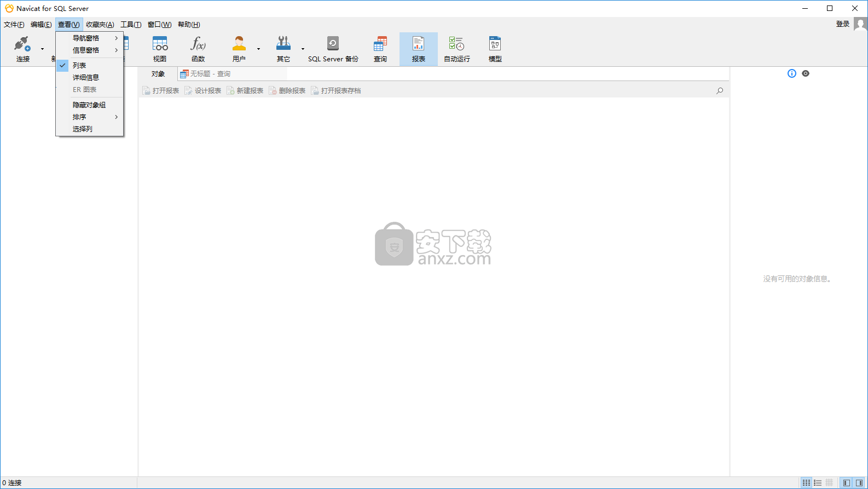Click the '0 连接' status bar text
The width and height of the screenshot is (868, 489).
click(x=12, y=483)
